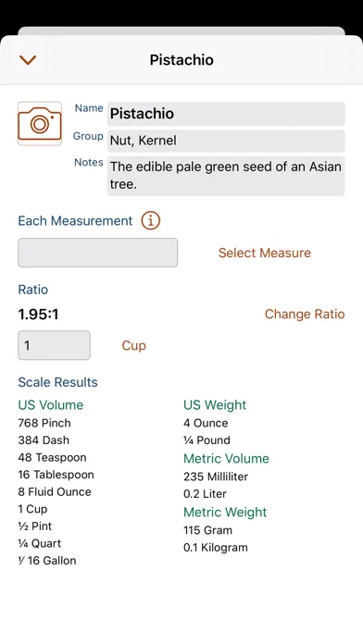Edit the Group field Nut, Kernel

click(x=226, y=141)
